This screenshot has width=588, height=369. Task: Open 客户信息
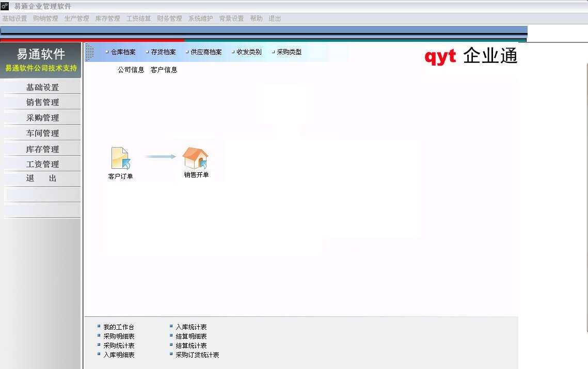[164, 70]
